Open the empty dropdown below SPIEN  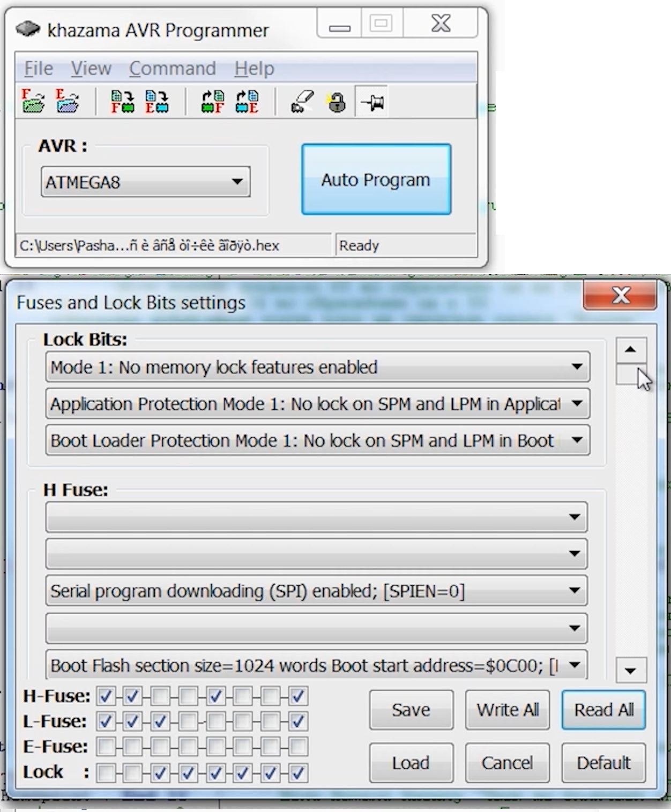[316, 628]
